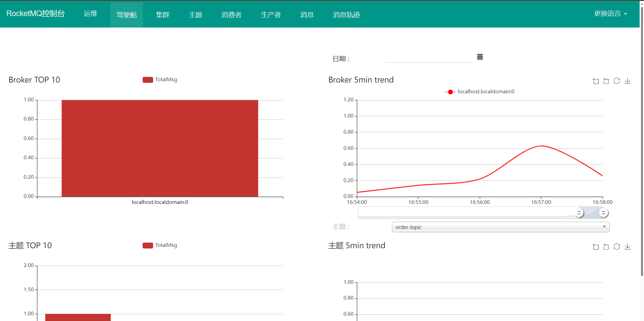Image resolution: width=644 pixels, height=321 pixels.
Task: Click the localhost.localdomain:0 x-axis label under bar
Action: pos(160,202)
